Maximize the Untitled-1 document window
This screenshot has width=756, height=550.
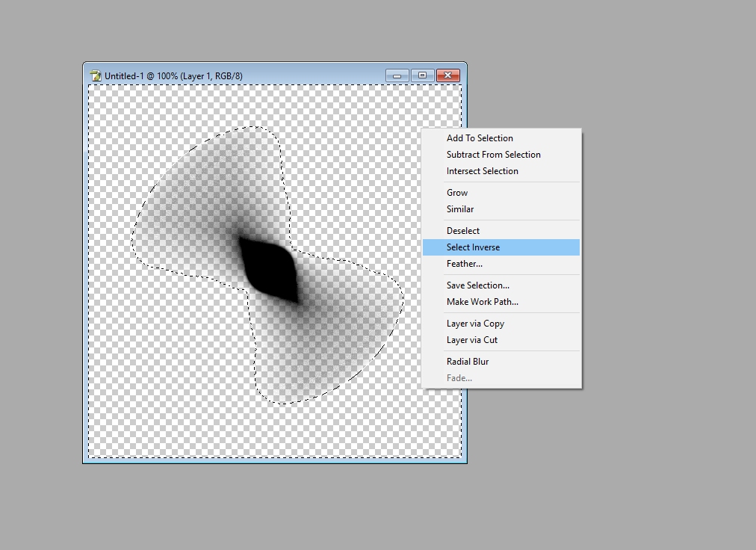[422, 75]
